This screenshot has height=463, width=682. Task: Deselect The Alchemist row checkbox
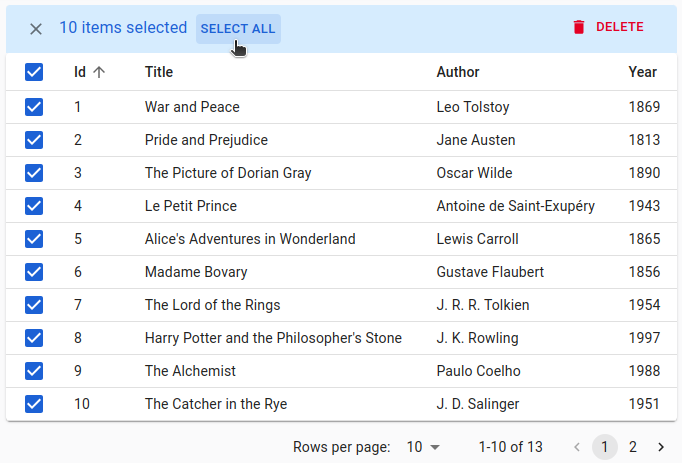click(34, 371)
